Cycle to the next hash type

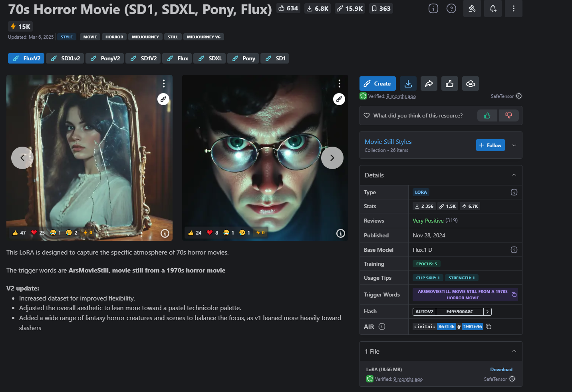(x=487, y=312)
